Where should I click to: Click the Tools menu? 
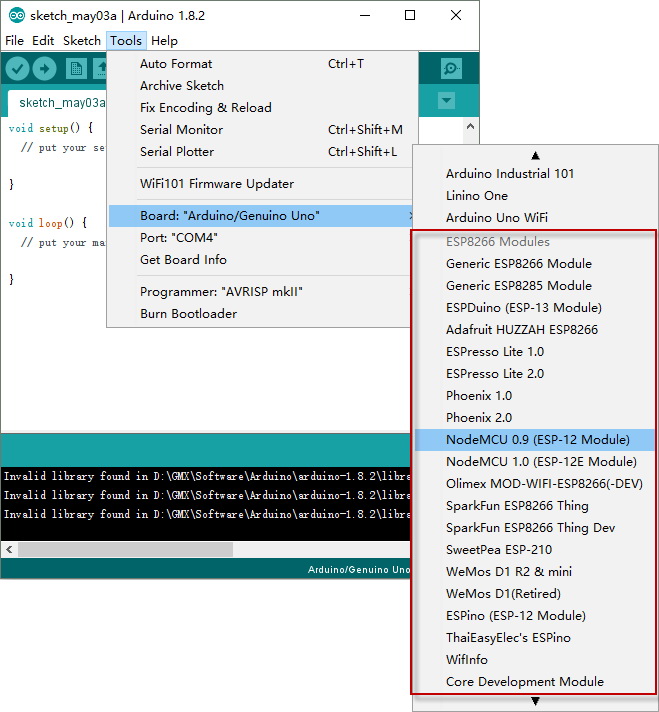coord(126,41)
